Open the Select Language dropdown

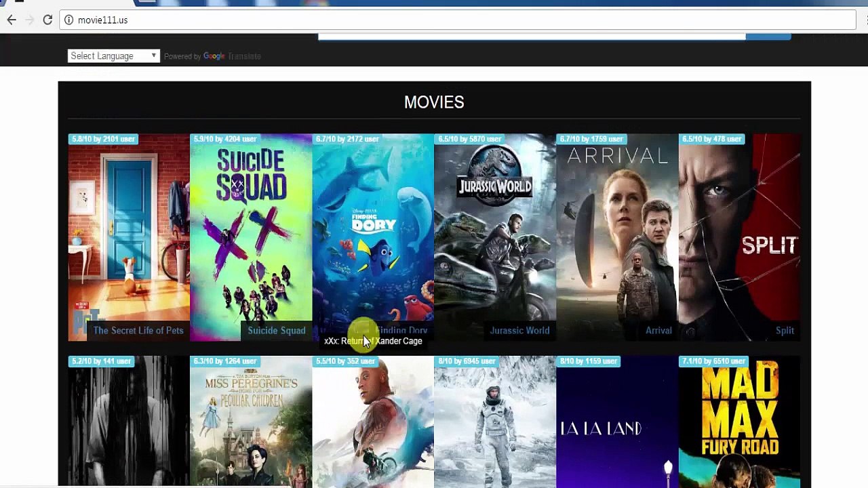pos(114,56)
